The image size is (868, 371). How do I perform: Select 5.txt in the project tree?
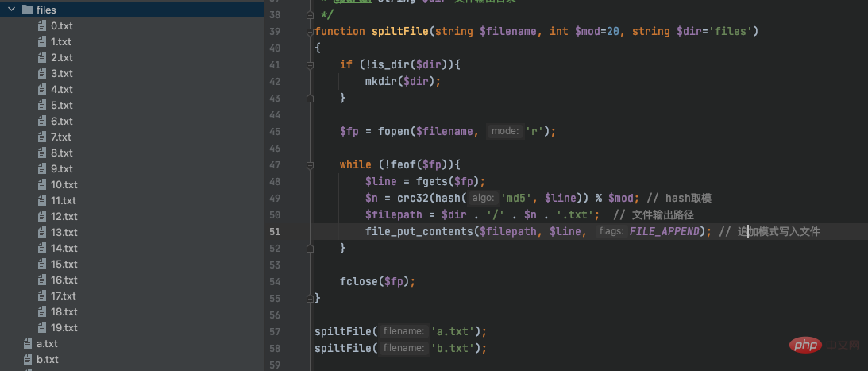click(61, 105)
